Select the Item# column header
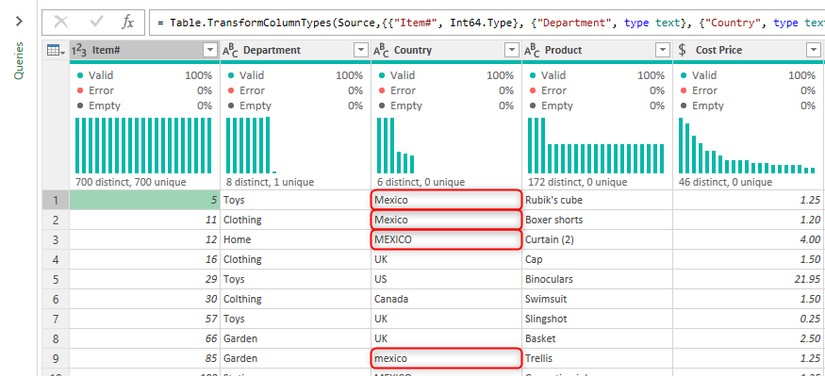 coord(145,50)
